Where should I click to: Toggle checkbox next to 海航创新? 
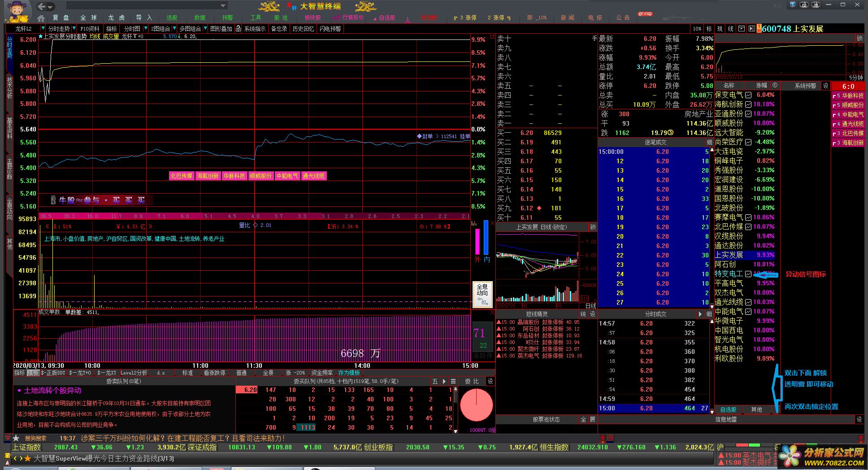pyautogui.click(x=748, y=104)
